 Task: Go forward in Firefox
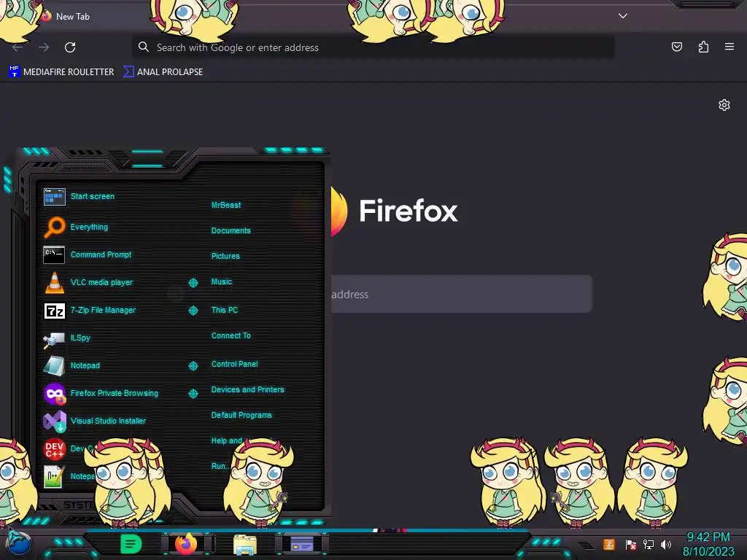pos(44,47)
